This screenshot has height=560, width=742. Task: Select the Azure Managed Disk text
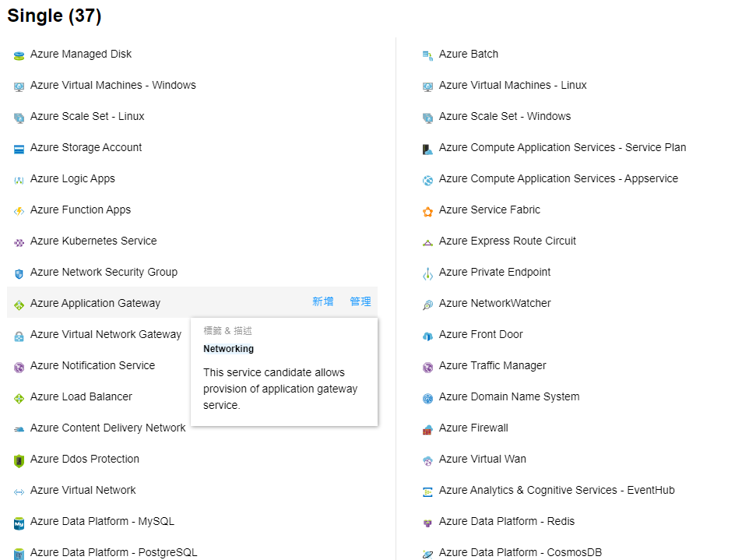[81, 54]
